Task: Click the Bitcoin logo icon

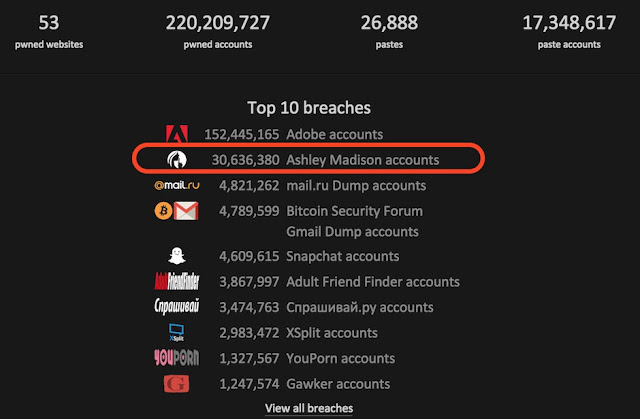Action: (x=160, y=211)
